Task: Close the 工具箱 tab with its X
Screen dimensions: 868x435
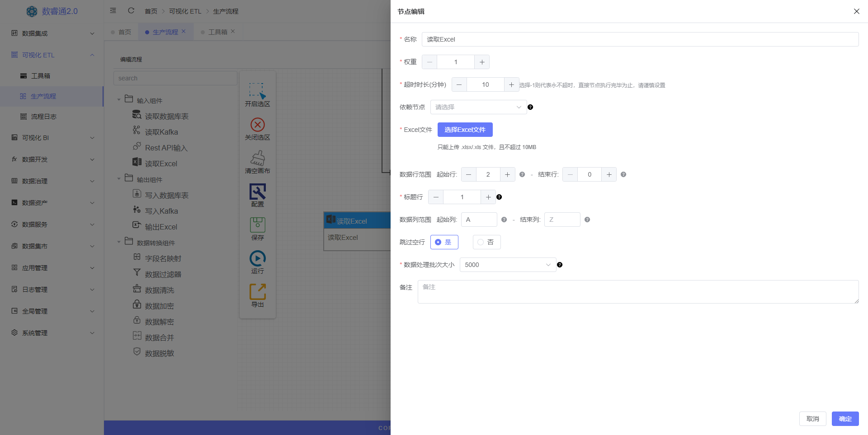Action: (233, 31)
